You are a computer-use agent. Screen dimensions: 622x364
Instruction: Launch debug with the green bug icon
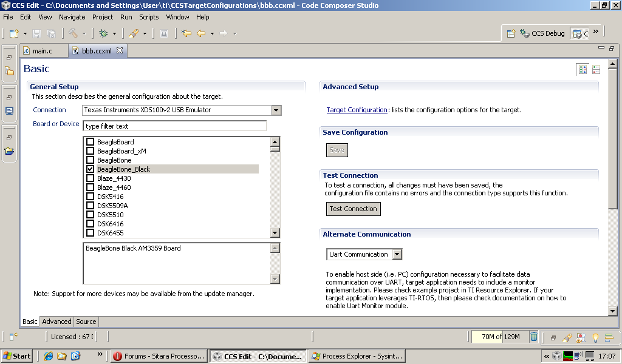(103, 33)
